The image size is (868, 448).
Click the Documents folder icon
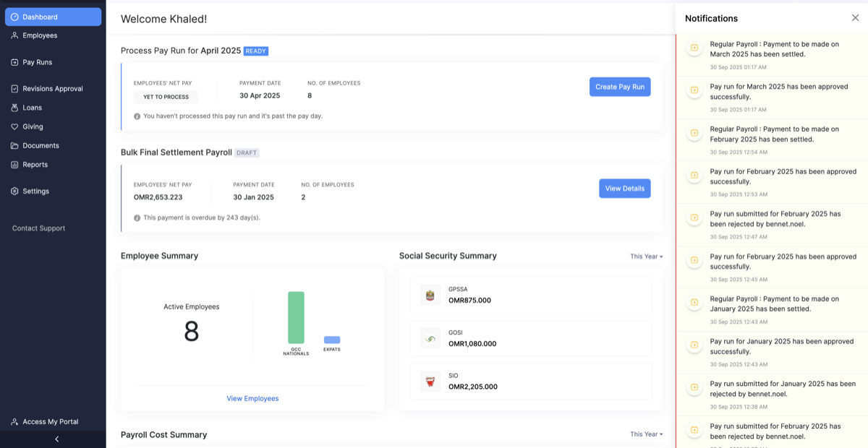pyautogui.click(x=15, y=146)
